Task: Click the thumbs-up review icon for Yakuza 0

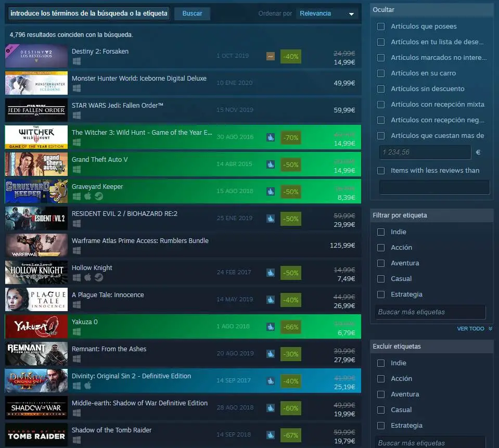Action: (x=271, y=327)
